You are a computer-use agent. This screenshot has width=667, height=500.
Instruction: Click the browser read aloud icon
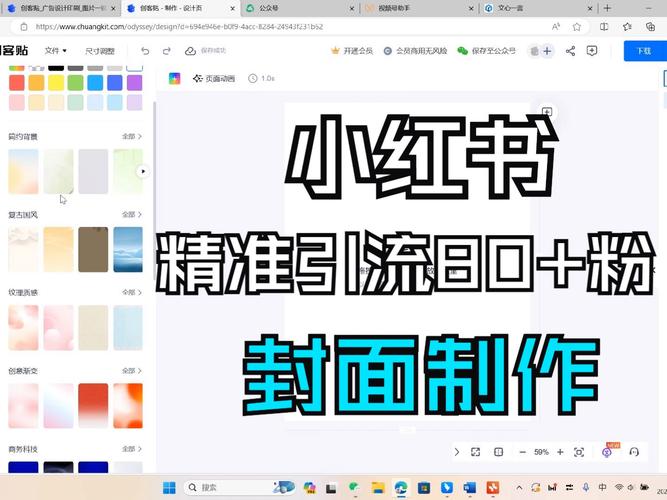point(556,27)
